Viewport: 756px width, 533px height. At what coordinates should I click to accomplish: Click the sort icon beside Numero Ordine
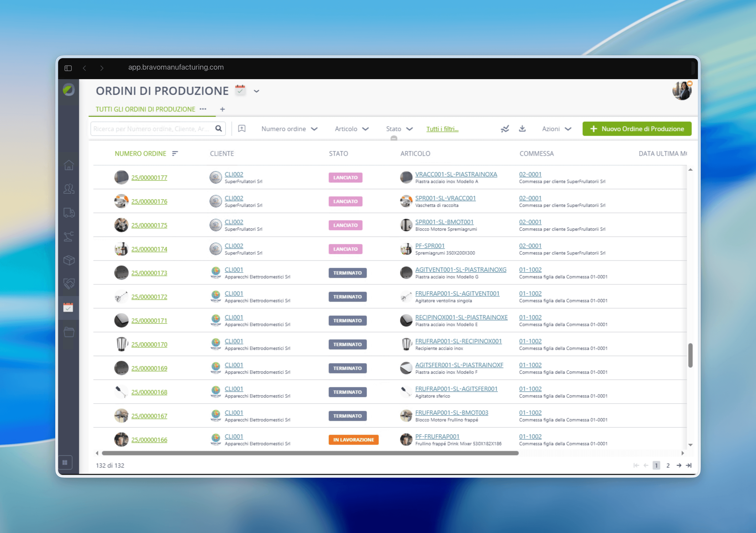point(175,154)
